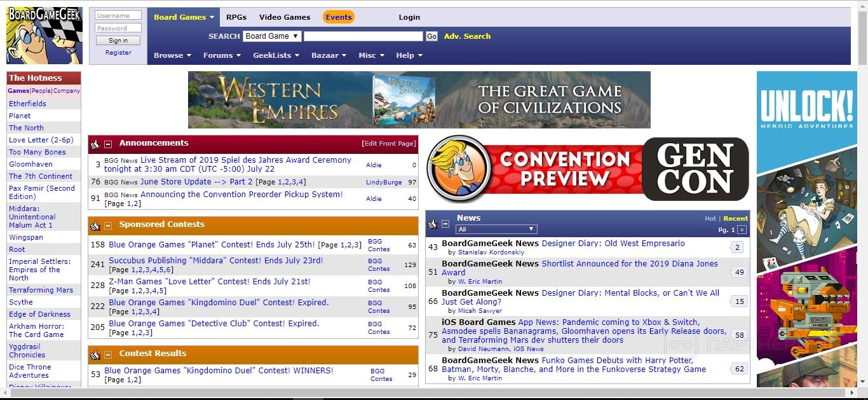Click the Sign in button
The width and height of the screenshot is (868, 400).
click(118, 41)
